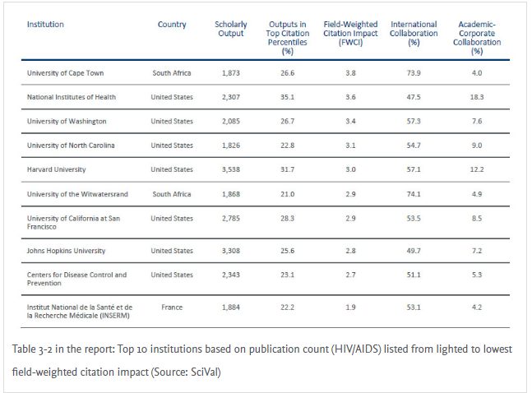Select University of Cape Town row name

(x=65, y=73)
